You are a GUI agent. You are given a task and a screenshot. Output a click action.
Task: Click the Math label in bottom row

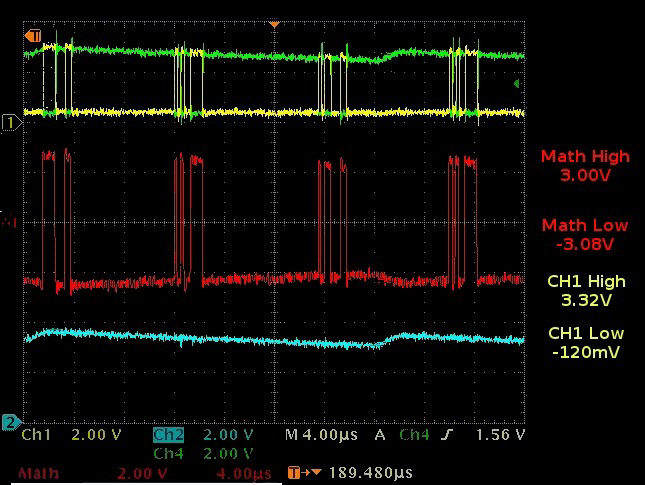click(x=40, y=473)
